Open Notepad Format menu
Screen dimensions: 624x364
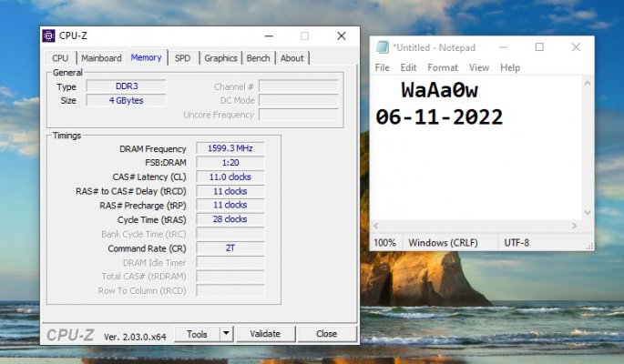click(443, 67)
